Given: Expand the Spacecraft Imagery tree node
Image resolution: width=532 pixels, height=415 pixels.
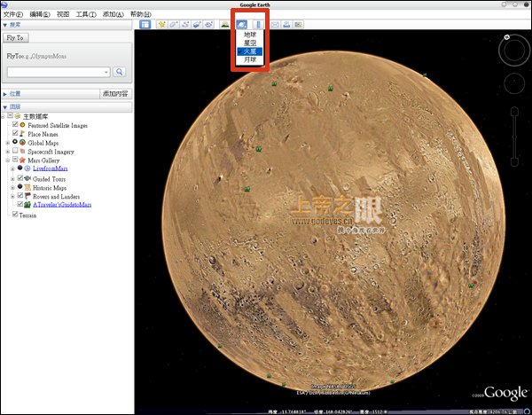Looking at the screenshot, I should [8, 152].
